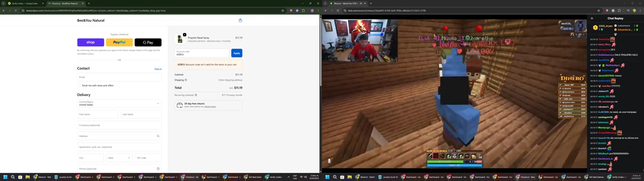
Task: Bookmark the Kick video page
Action: [598, 10]
